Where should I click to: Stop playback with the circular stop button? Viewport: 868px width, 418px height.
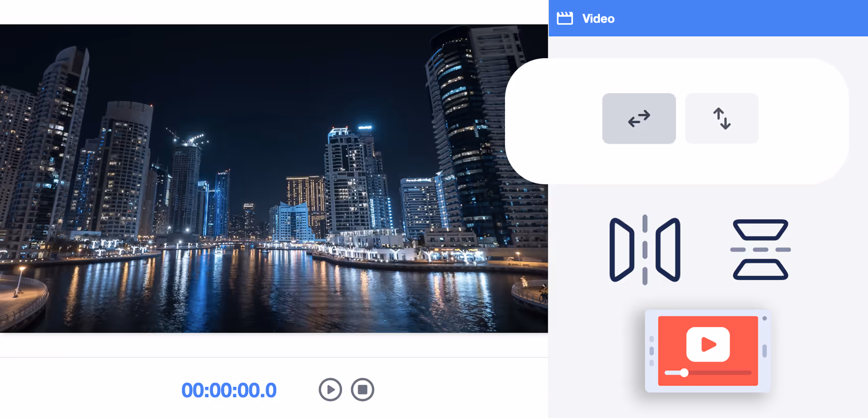tap(363, 390)
